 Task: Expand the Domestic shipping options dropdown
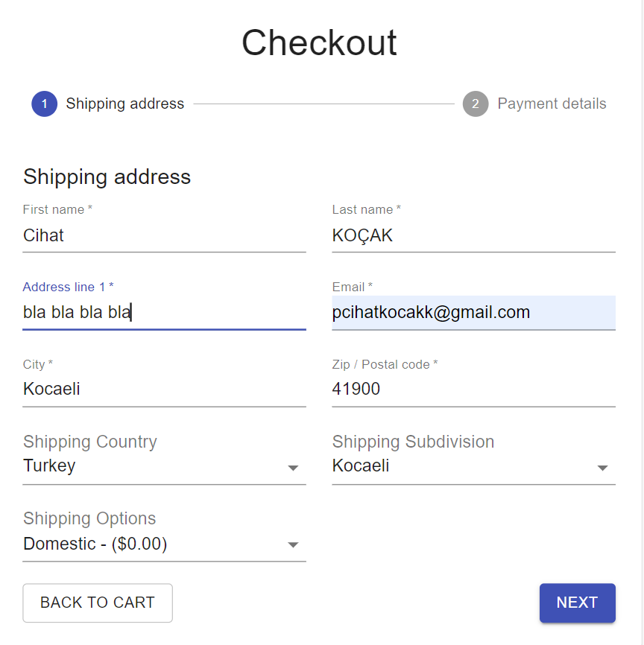(x=164, y=544)
